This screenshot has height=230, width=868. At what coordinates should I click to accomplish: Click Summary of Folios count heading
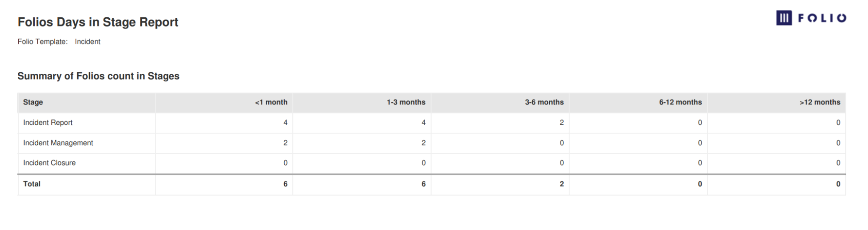98,76
